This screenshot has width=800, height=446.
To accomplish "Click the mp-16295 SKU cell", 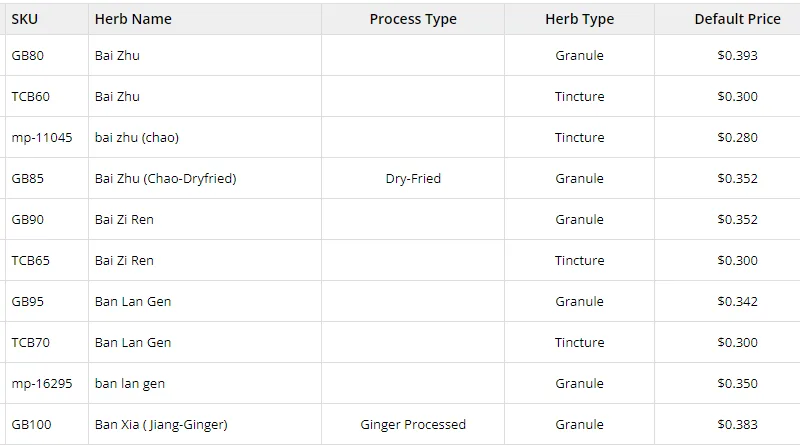I will [42, 384].
